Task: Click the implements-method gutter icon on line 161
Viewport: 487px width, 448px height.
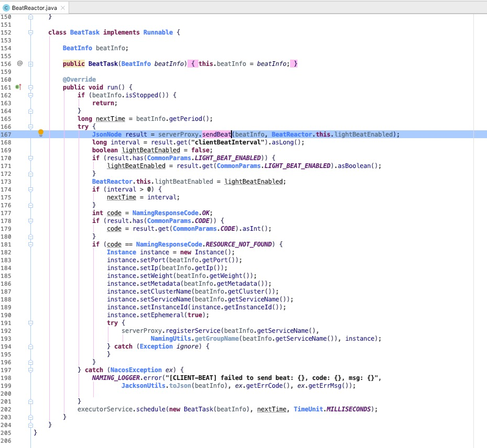Action: tap(19, 87)
